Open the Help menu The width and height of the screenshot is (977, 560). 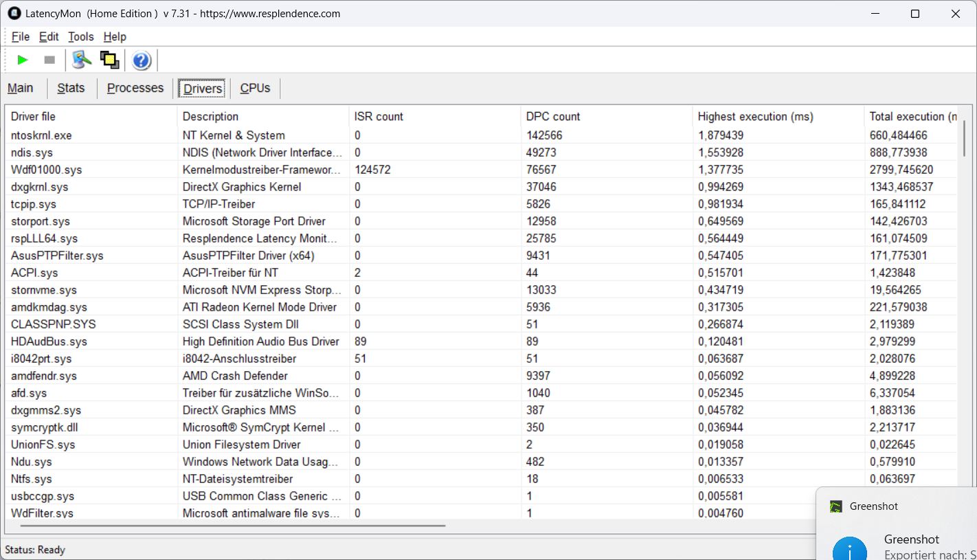tap(115, 36)
